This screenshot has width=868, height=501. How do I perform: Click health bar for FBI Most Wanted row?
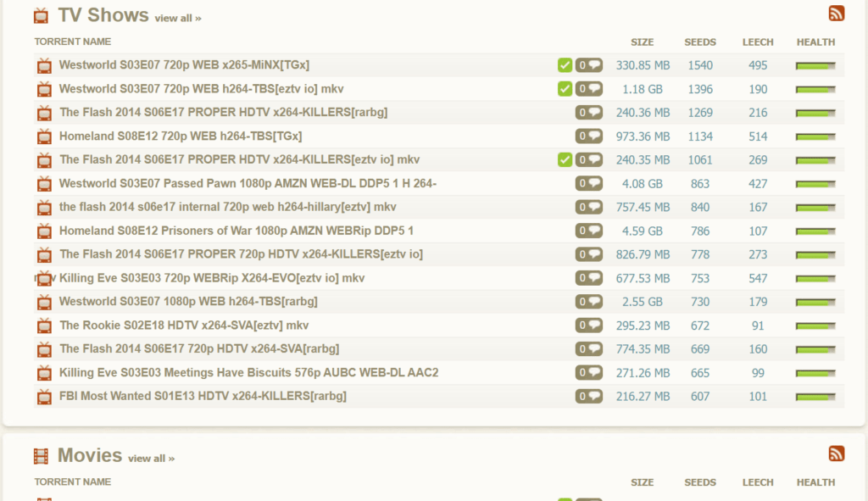(815, 397)
